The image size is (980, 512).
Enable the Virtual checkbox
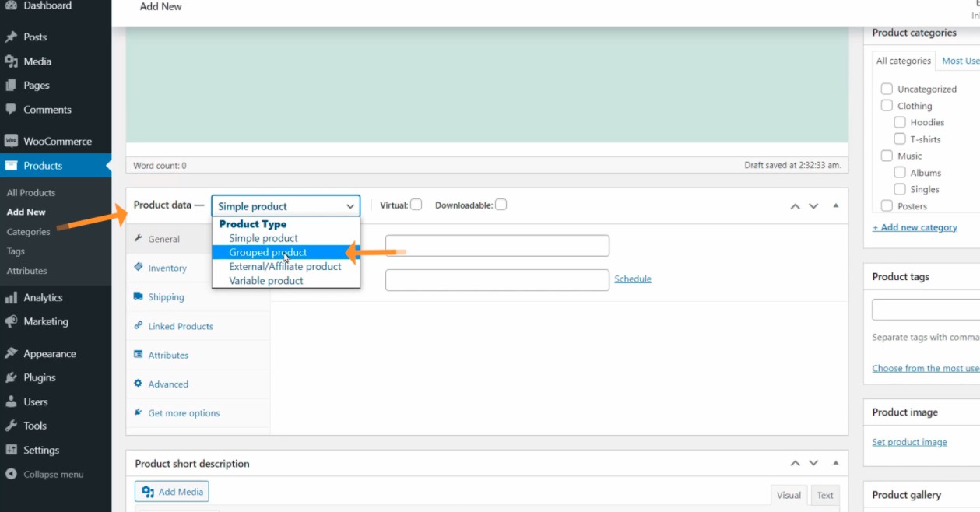coord(416,205)
